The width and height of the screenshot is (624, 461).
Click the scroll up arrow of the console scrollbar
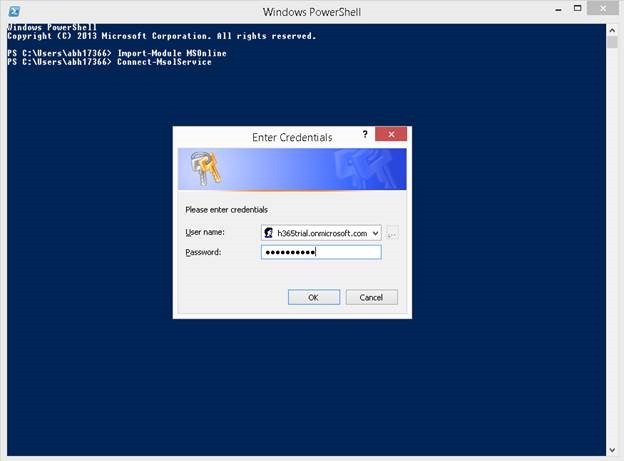pos(612,30)
